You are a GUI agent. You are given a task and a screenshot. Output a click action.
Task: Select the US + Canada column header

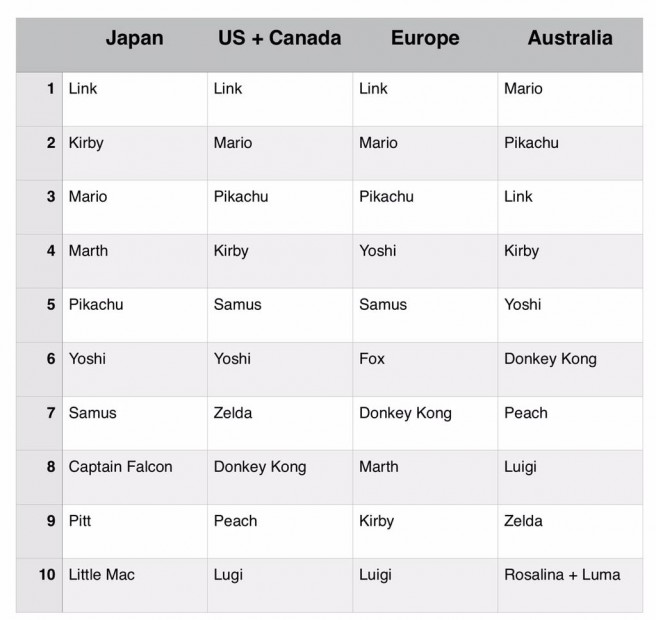tap(279, 39)
